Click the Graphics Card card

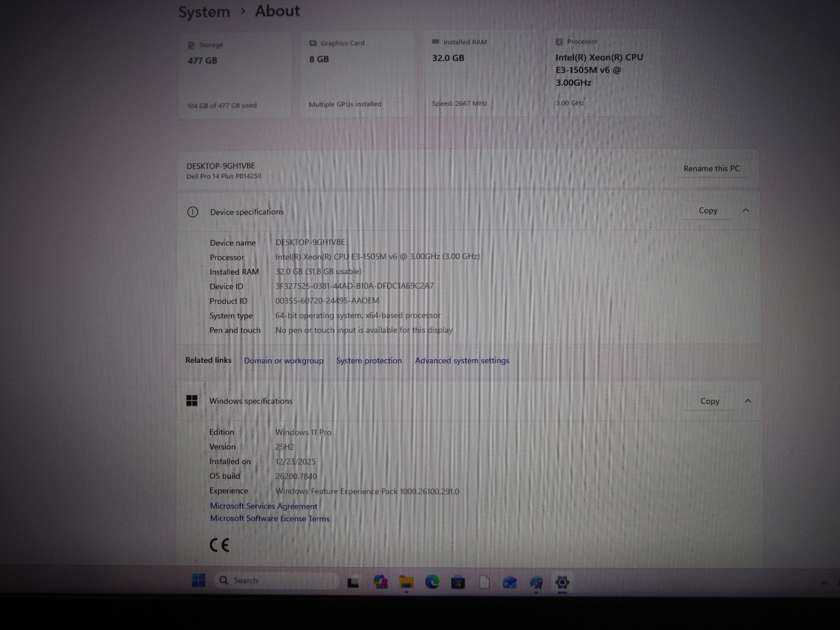[x=357, y=74]
